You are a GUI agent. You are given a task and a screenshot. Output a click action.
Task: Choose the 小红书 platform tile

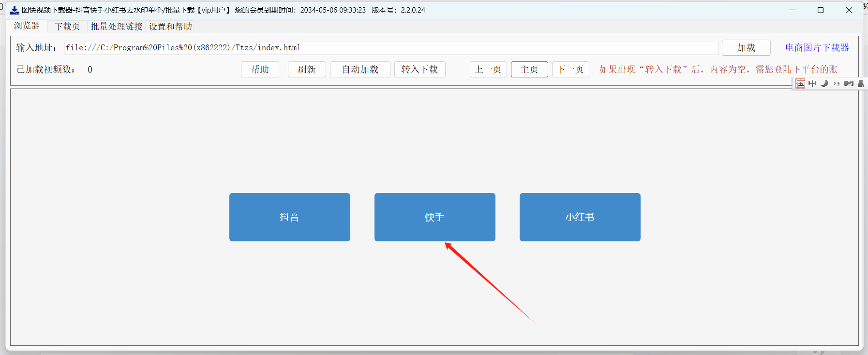click(x=580, y=217)
